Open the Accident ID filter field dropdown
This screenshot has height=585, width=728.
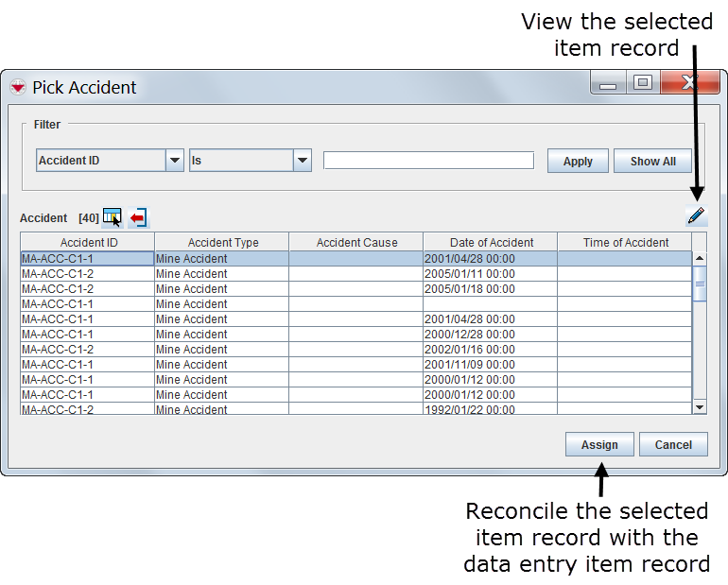(x=174, y=161)
